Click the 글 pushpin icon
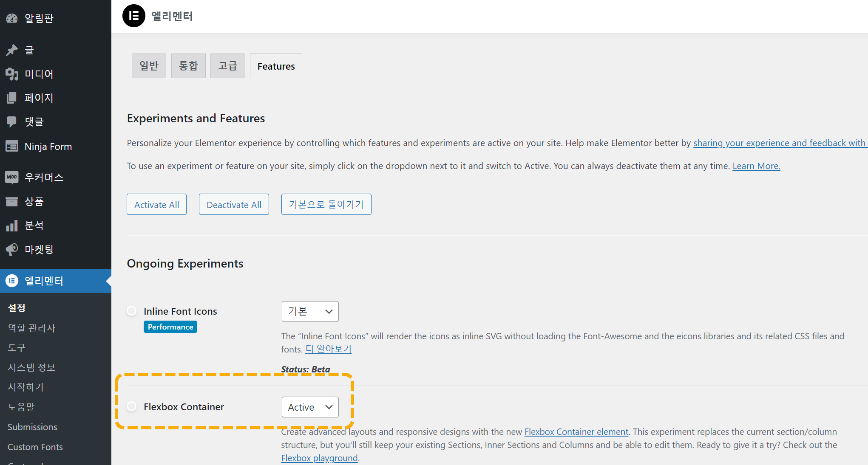Image resolution: width=868 pixels, height=465 pixels. click(12, 50)
